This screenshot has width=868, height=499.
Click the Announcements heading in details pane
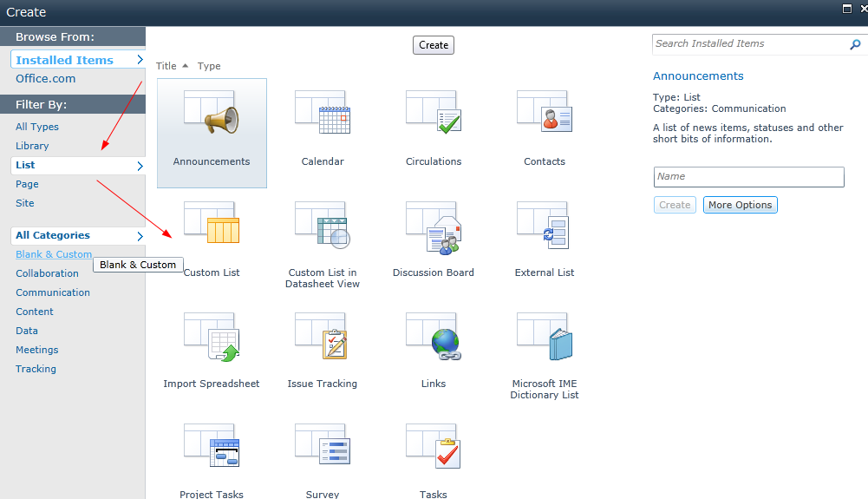[698, 76]
